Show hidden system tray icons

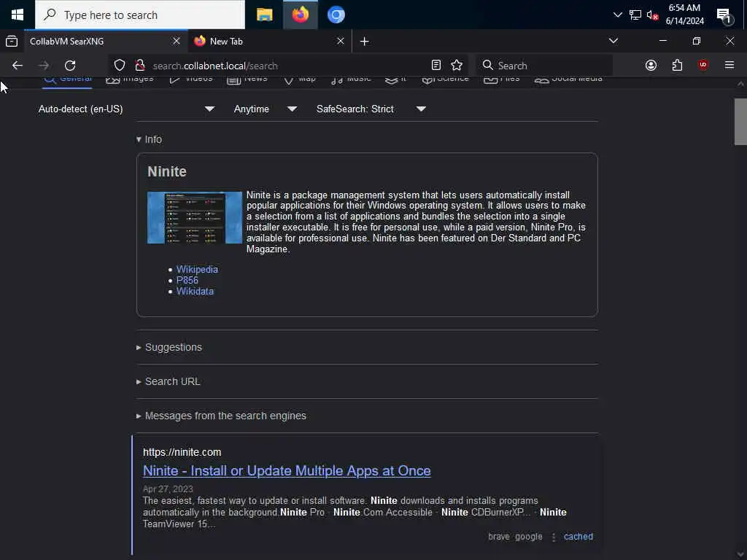617,15
